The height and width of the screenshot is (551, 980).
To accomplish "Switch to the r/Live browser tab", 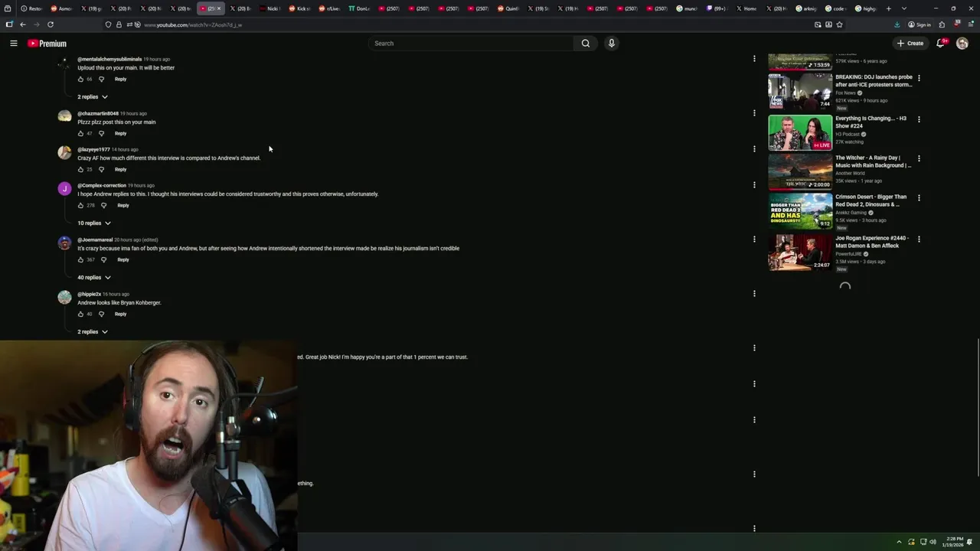I will point(330,8).
